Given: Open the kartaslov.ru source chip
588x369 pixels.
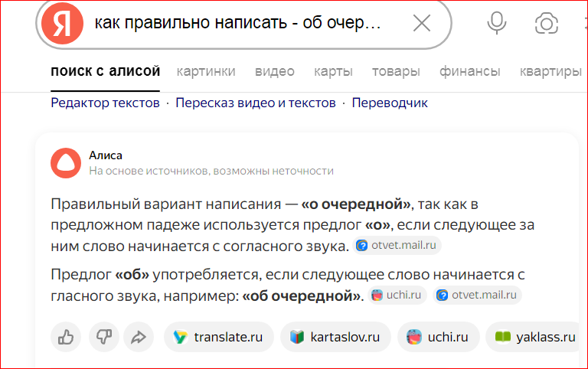Looking at the screenshot, I should click(336, 336).
